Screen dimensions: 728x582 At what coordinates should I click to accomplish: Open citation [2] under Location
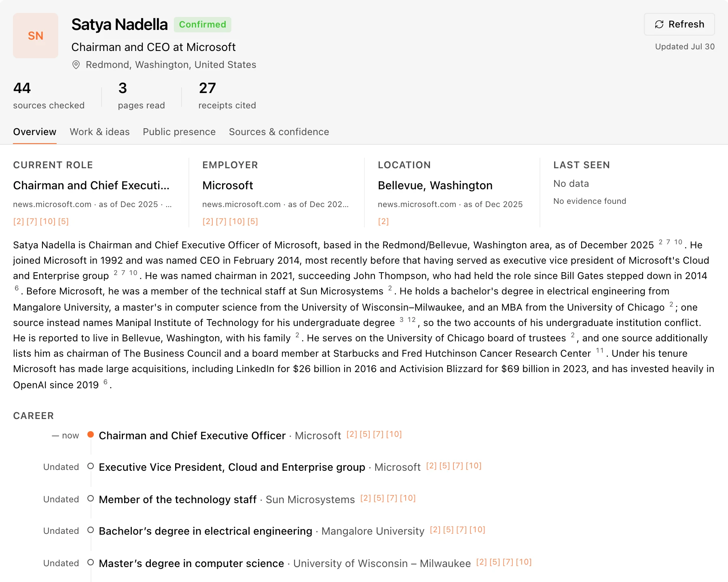[383, 221]
